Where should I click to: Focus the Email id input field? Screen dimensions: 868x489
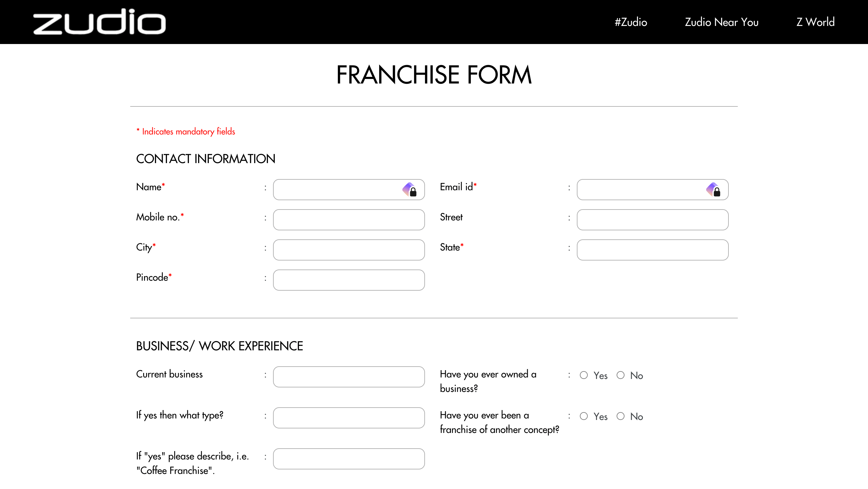tap(653, 190)
